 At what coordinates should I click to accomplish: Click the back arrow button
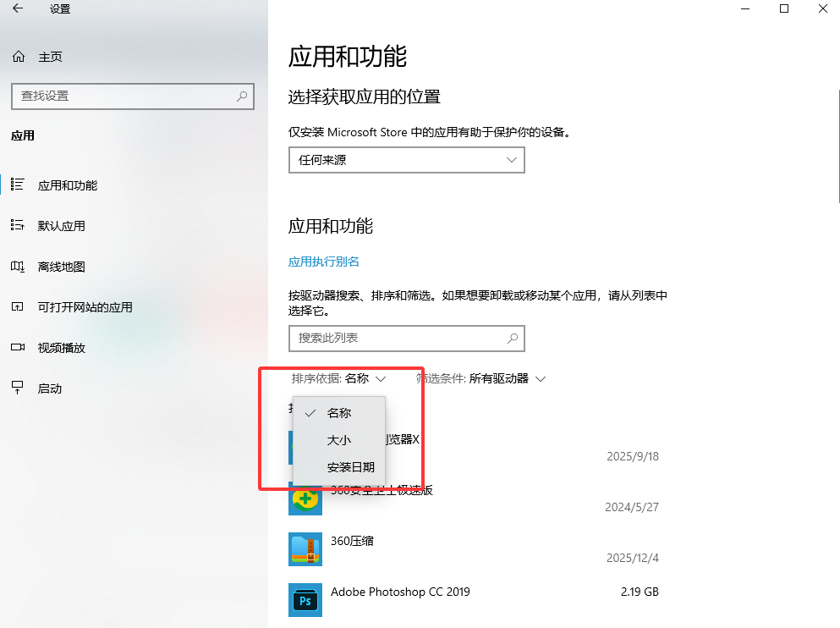point(16,8)
